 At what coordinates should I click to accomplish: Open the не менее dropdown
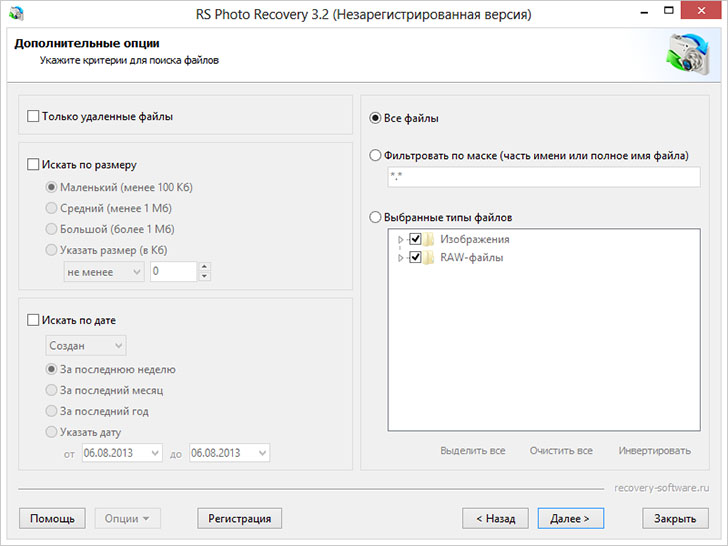coord(104,272)
